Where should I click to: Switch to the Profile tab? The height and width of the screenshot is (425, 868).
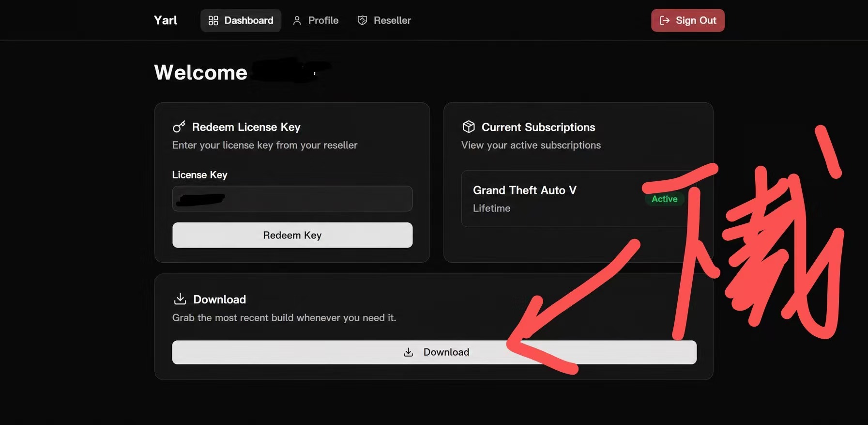coord(316,20)
